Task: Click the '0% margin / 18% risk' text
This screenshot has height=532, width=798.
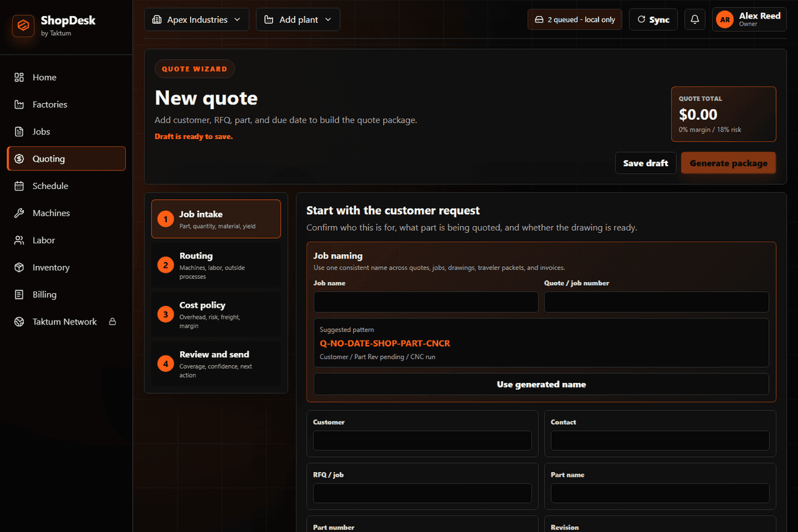Action: click(x=710, y=130)
